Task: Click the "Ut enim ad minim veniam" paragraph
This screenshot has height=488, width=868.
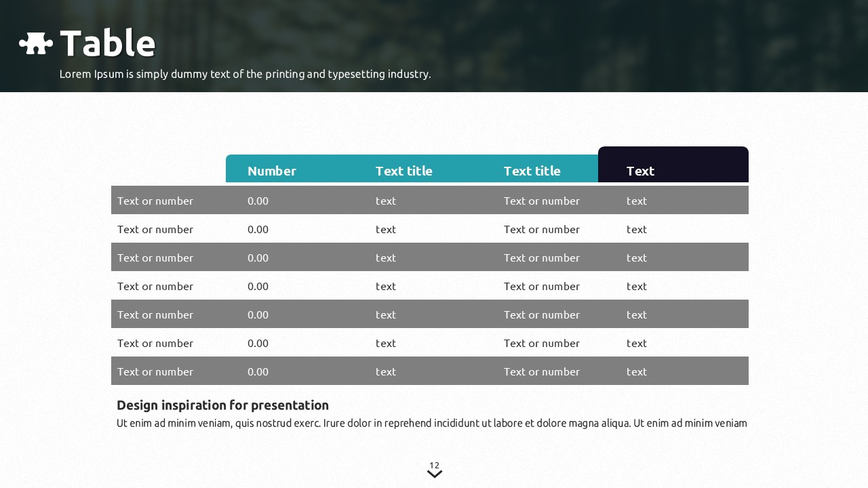Action: 431,424
